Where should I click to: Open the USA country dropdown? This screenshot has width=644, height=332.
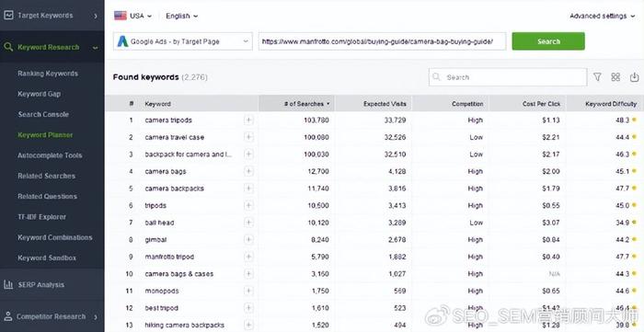click(132, 16)
